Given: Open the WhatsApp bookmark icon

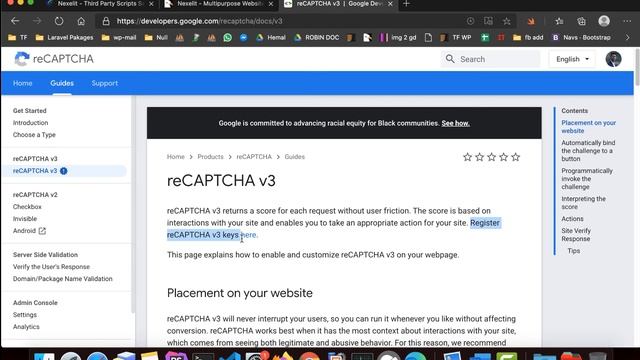Looking at the screenshot, I should (x=227, y=38).
